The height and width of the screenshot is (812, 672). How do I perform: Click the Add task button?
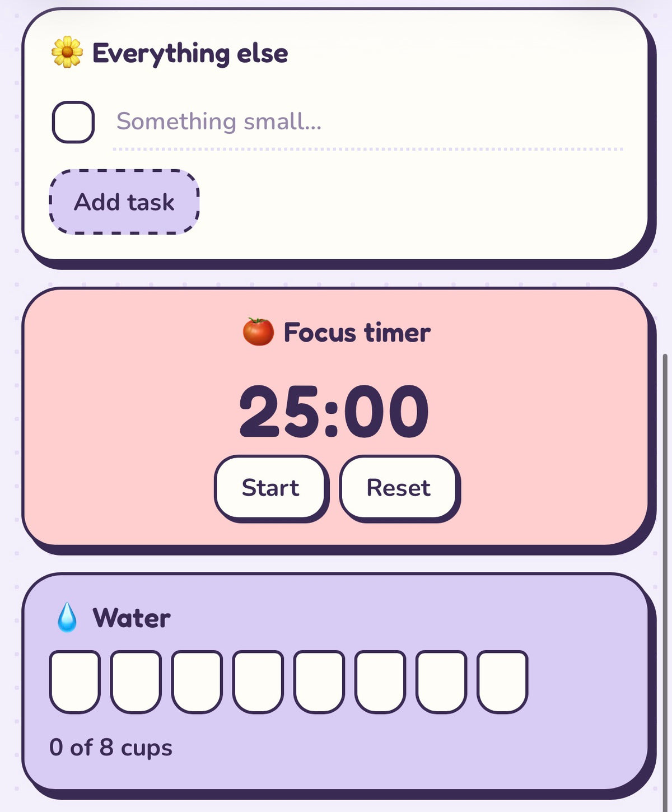(x=124, y=202)
